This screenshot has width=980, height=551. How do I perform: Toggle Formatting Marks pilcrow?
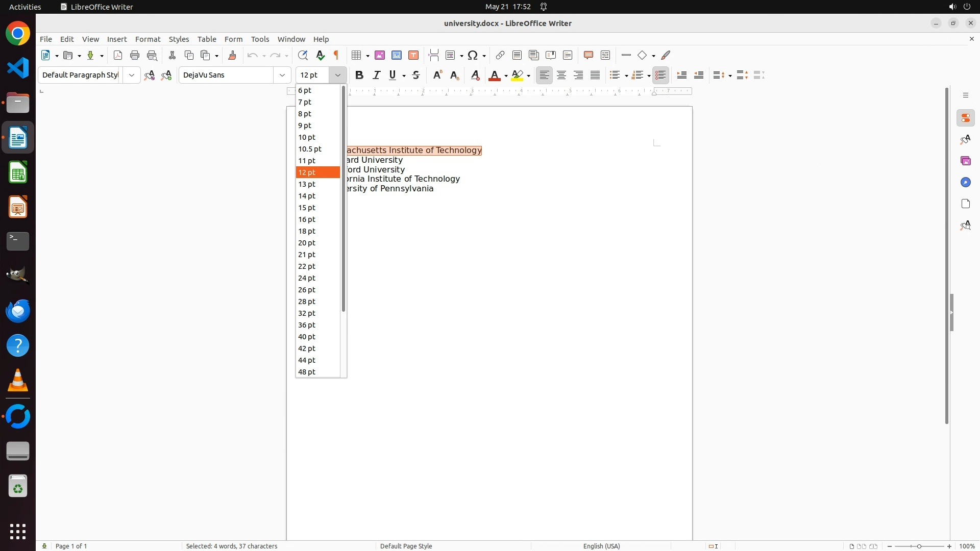(x=336, y=55)
